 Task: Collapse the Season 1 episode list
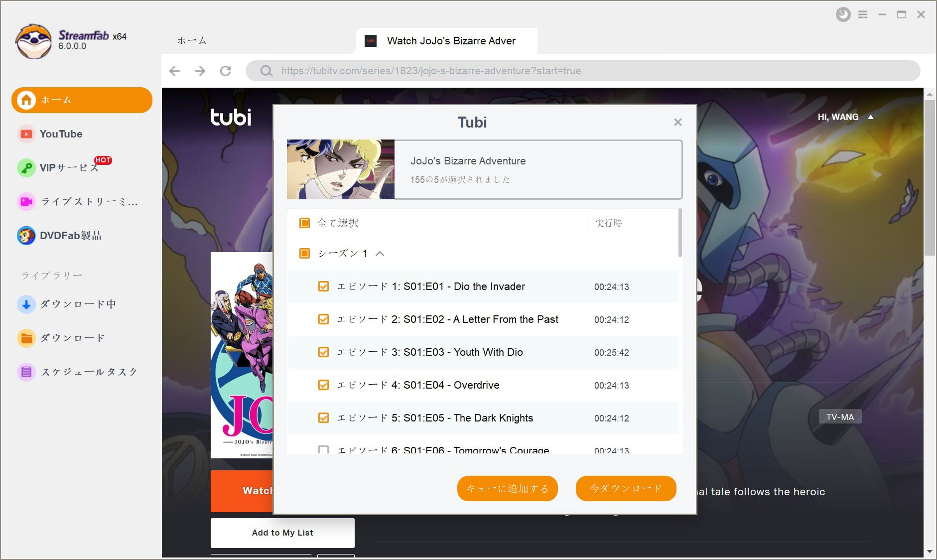click(380, 254)
